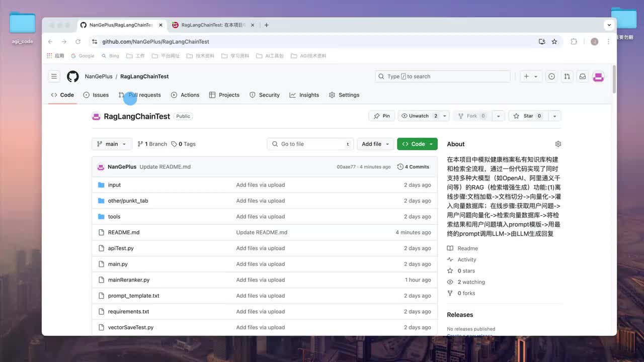Switch to the Security tab
This screenshot has height=362, width=644.
tap(265, 95)
